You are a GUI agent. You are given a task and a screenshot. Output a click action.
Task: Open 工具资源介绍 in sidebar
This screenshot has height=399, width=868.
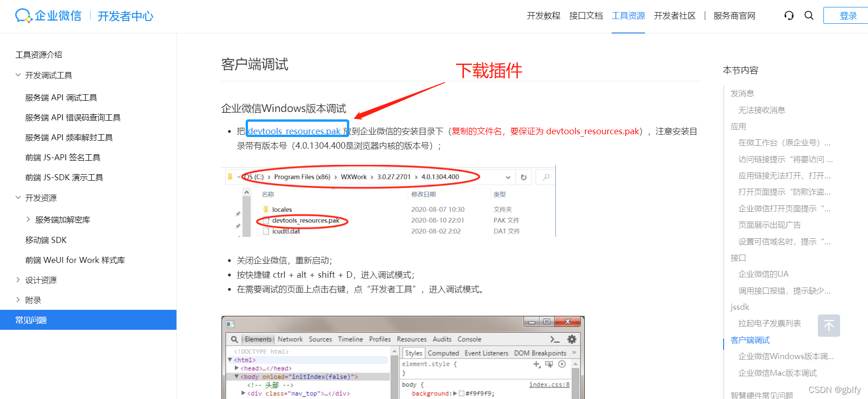[x=39, y=55]
